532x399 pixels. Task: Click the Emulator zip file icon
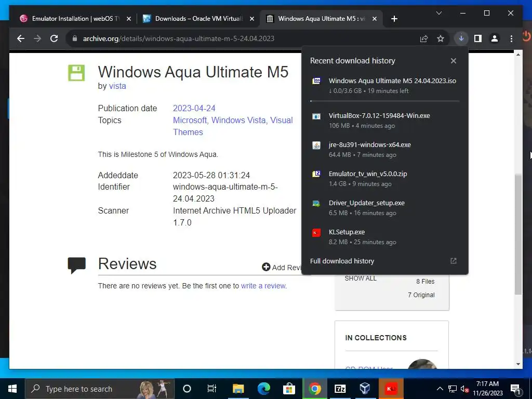316,174
